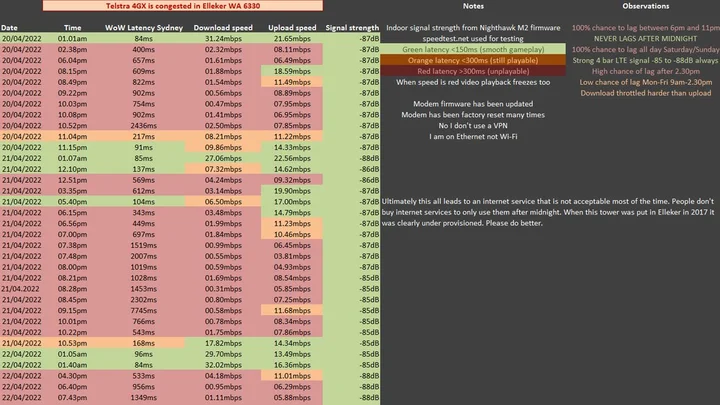Select 'Low chance of lag Mon-Fri' observation
This screenshot has width=720, height=405.
646,82
